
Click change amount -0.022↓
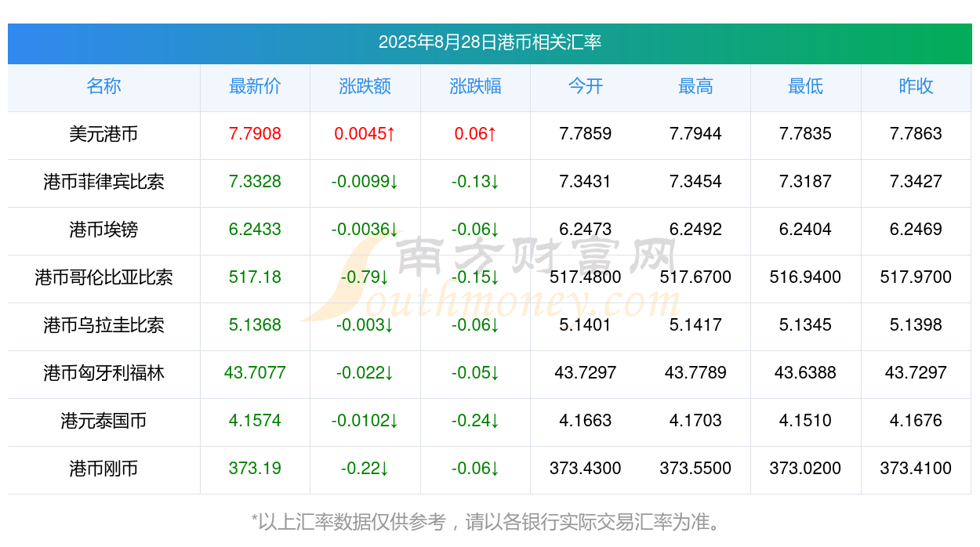pos(365,373)
